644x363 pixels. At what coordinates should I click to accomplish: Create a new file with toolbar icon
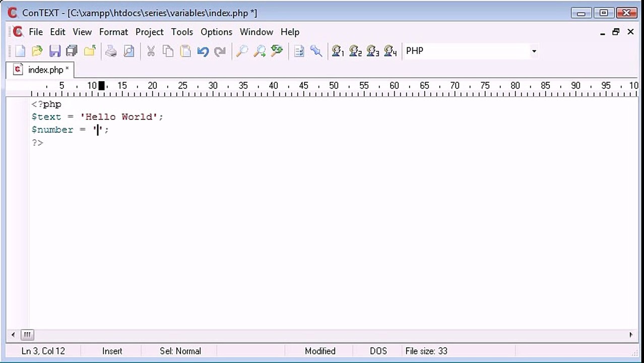(x=20, y=51)
